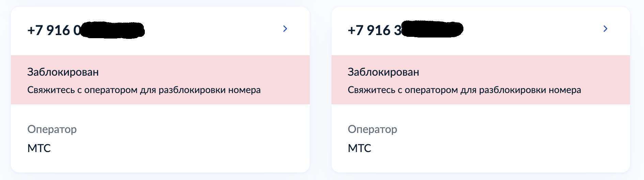Click blank space right of МТС in right card
This screenshot has height=180, width=644.
click(491, 148)
